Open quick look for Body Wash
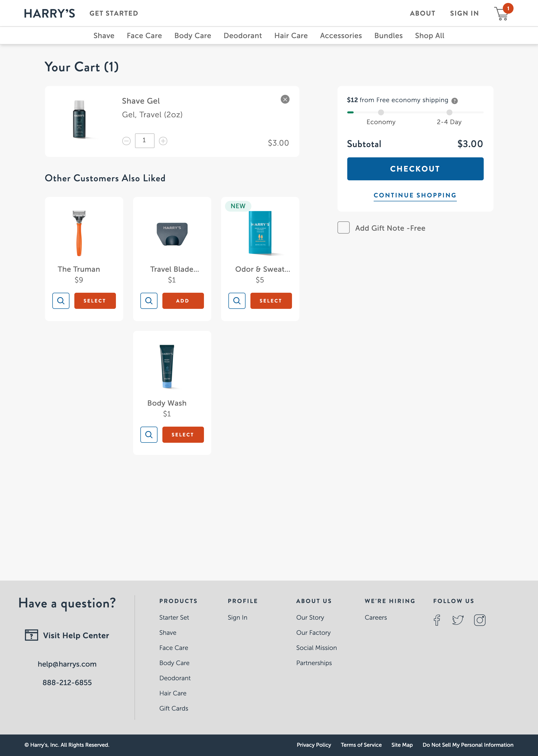The image size is (538, 756). click(149, 435)
